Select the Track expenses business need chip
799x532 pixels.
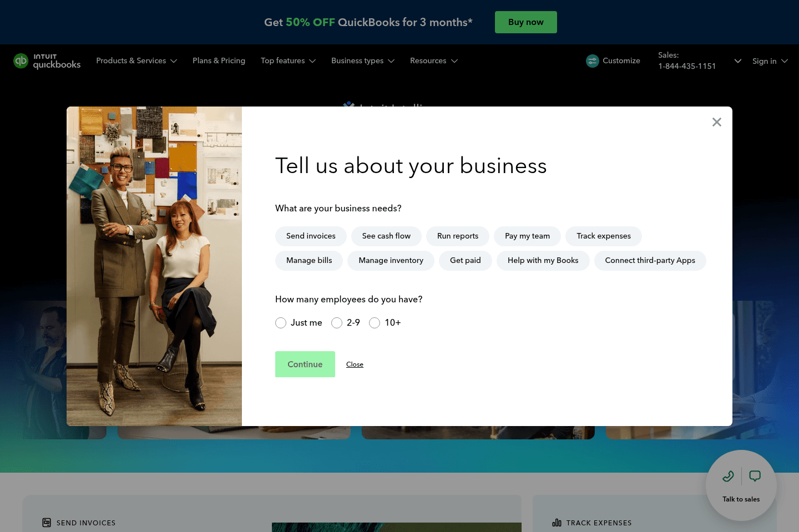[604, 236]
